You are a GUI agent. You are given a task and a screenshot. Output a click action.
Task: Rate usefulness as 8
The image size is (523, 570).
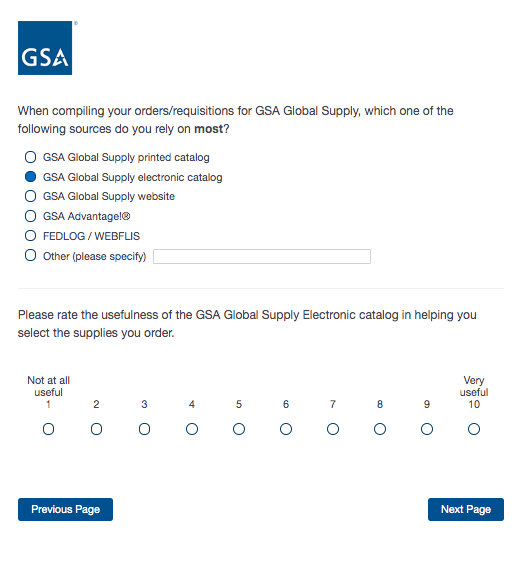tap(380, 429)
